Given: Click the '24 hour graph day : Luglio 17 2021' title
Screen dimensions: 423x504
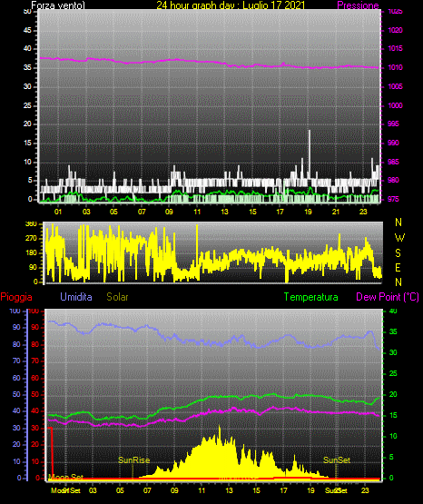Looking at the screenshot, I should click(x=231, y=5).
